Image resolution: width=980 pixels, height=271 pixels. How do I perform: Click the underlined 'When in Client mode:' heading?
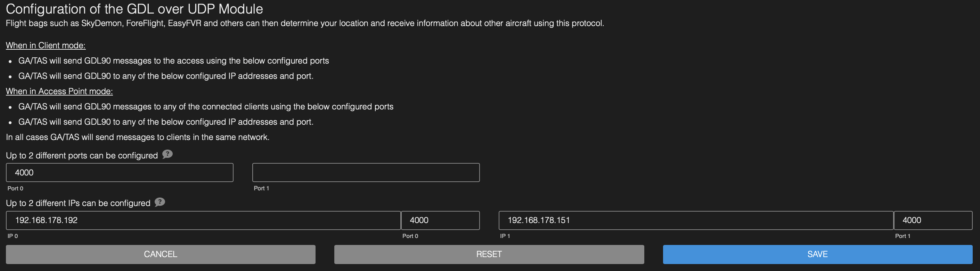(x=46, y=45)
